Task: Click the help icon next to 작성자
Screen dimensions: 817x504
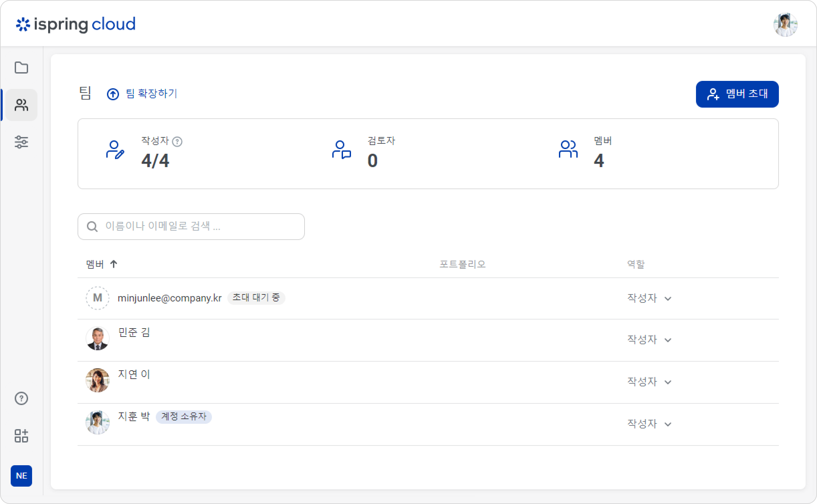Action: (177, 142)
